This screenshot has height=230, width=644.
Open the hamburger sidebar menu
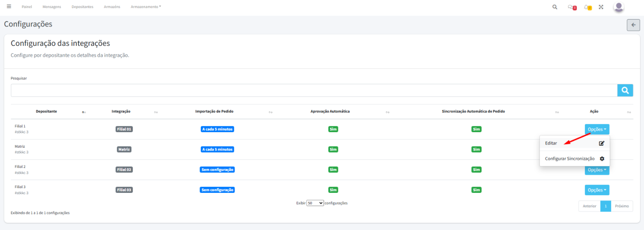coord(9,6)
